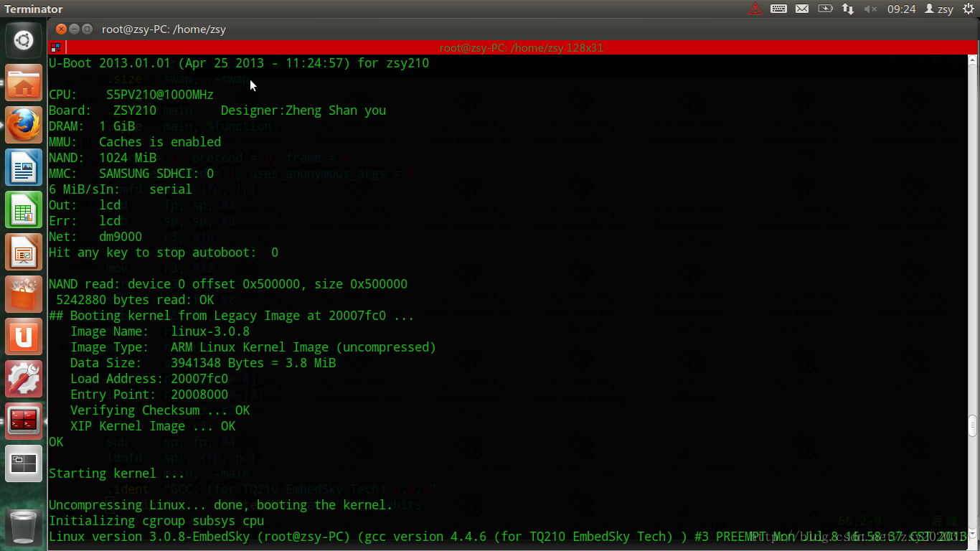
Task: Click the 'Starting kernel ...' line
Action: click(117, 474)
